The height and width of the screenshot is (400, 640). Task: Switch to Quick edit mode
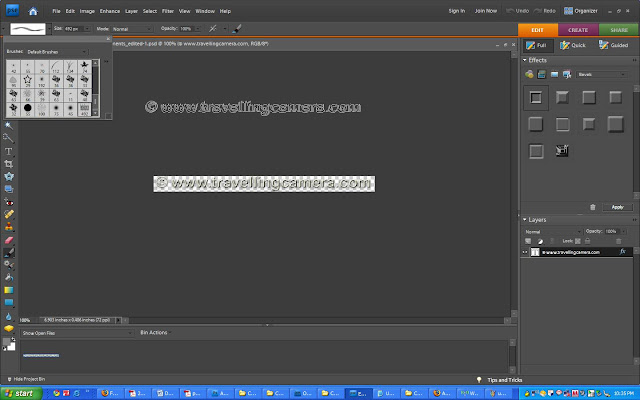(573, 45)
